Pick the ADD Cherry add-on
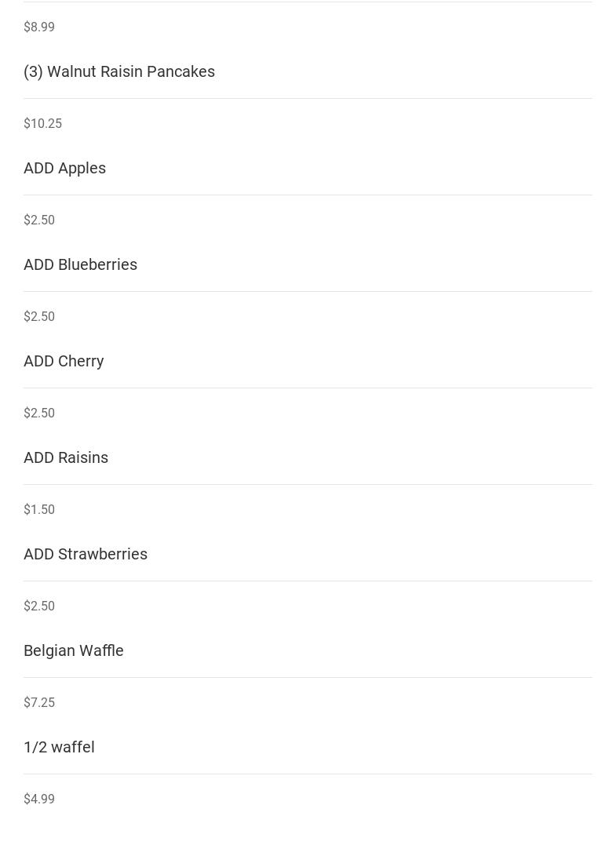 click(x=64, y=362)
